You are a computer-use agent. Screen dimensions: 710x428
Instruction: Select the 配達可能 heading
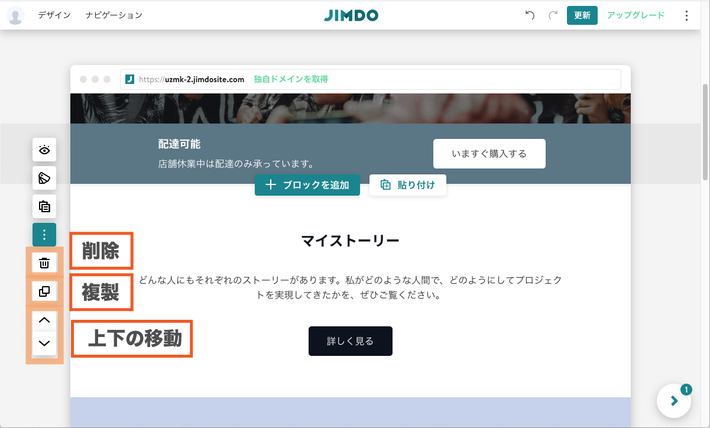179,144
